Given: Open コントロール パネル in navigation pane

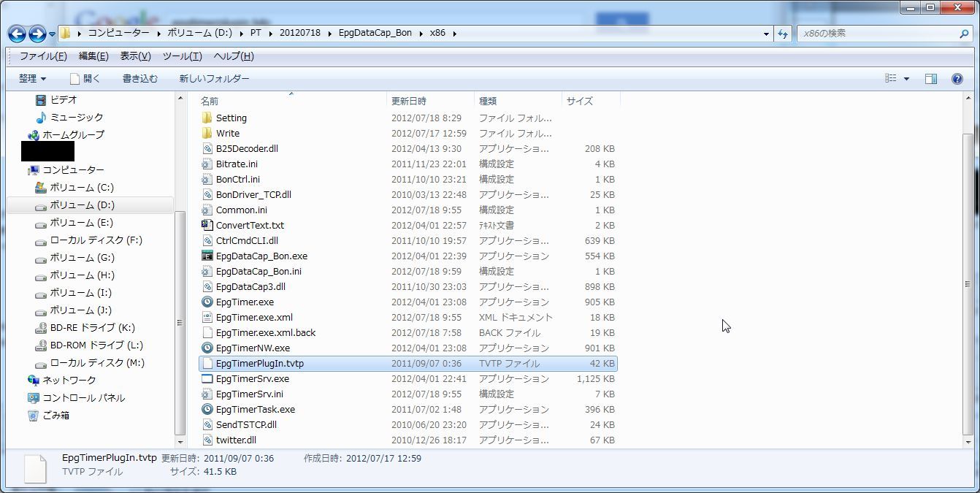Looking at the screenshot, I should [x=83, y=398].
